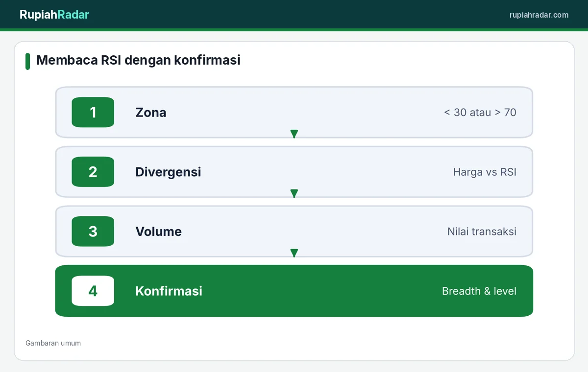
Task: Click the step number 1 badge
Action: click(x=93, y=112)
